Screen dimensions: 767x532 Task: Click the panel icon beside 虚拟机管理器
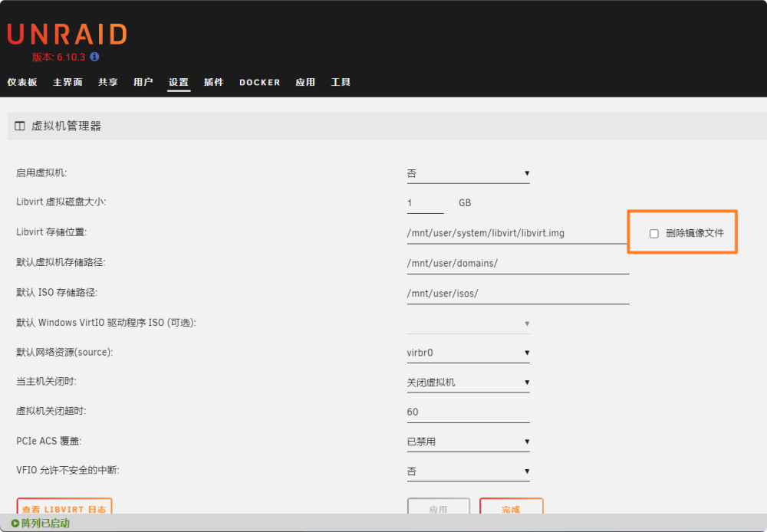point(20,126)
